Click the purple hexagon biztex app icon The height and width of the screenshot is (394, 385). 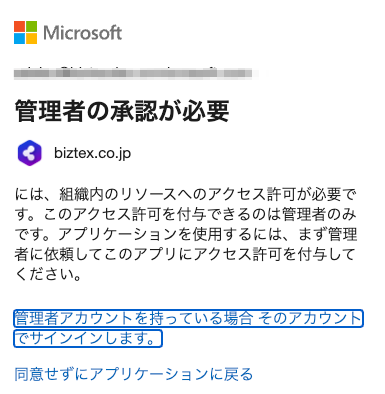coord(29,153)
